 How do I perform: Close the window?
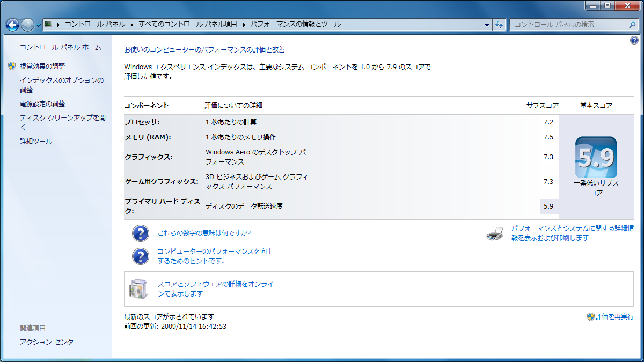tap(627, 5)
